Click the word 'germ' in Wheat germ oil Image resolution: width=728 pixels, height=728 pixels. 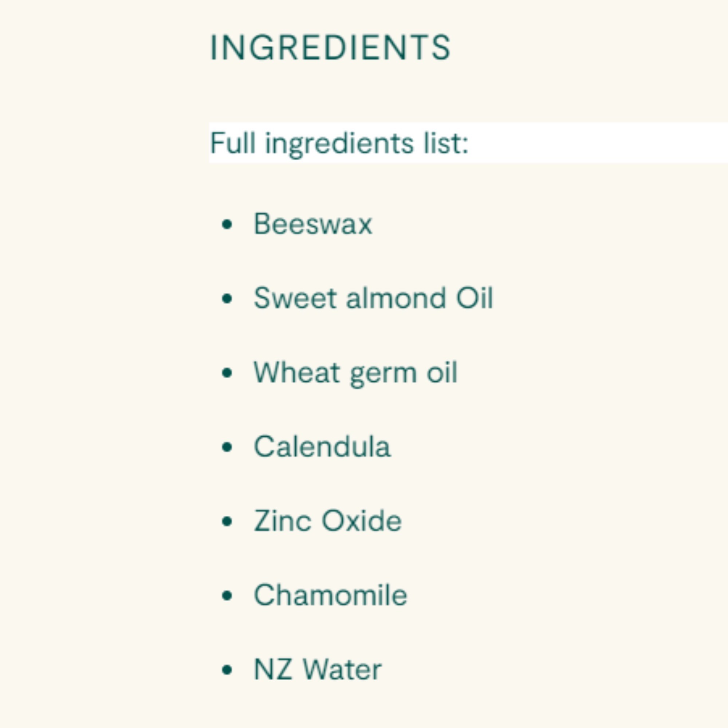[x=383, y=373]
